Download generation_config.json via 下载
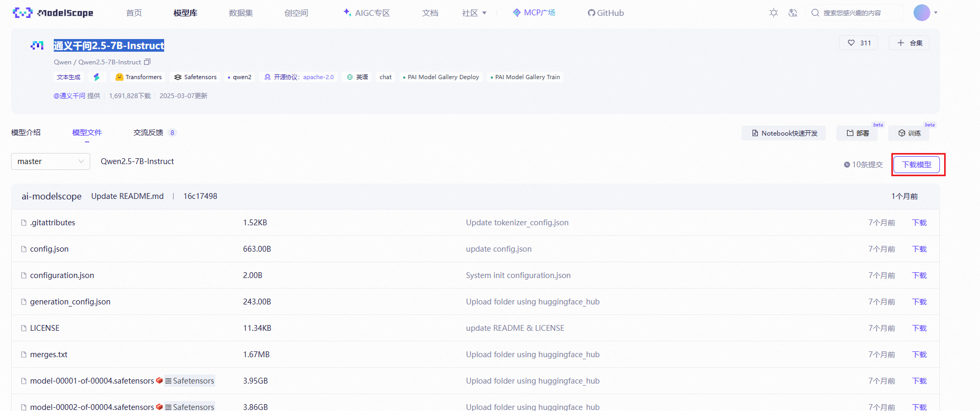 (x=919, y=302)
